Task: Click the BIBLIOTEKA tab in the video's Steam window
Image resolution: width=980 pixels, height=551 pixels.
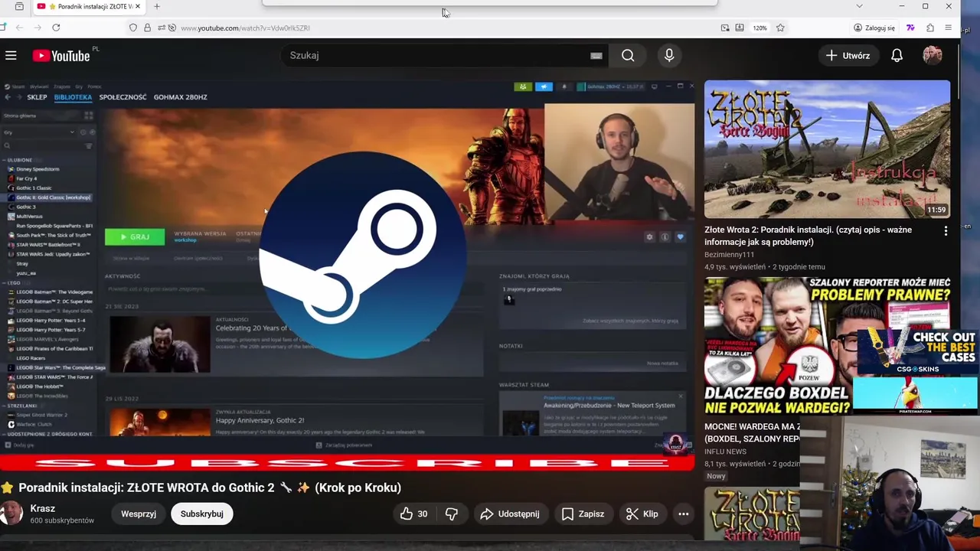Action: click(x=73, y=97)
